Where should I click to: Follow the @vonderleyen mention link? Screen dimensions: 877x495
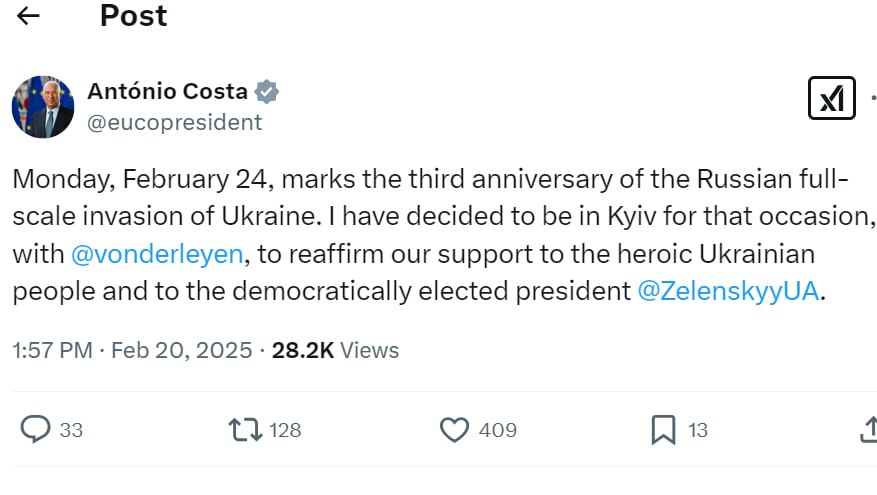point(158,254)
